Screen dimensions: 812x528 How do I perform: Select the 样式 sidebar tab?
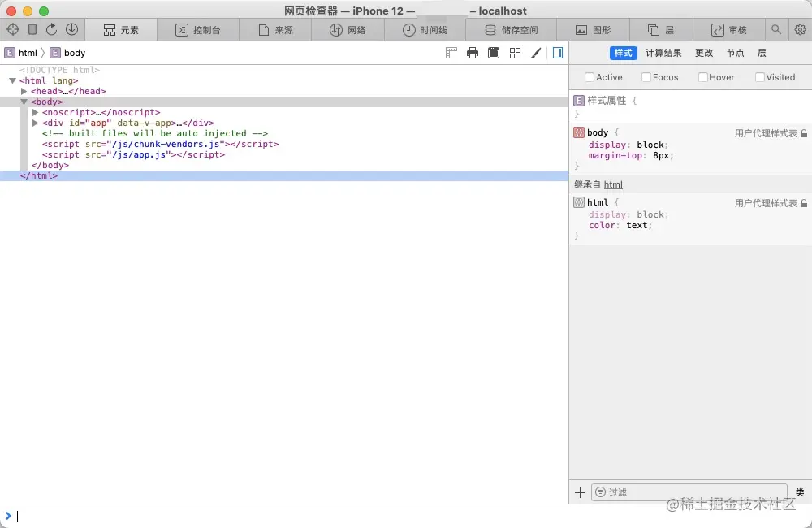pos(623,53)
